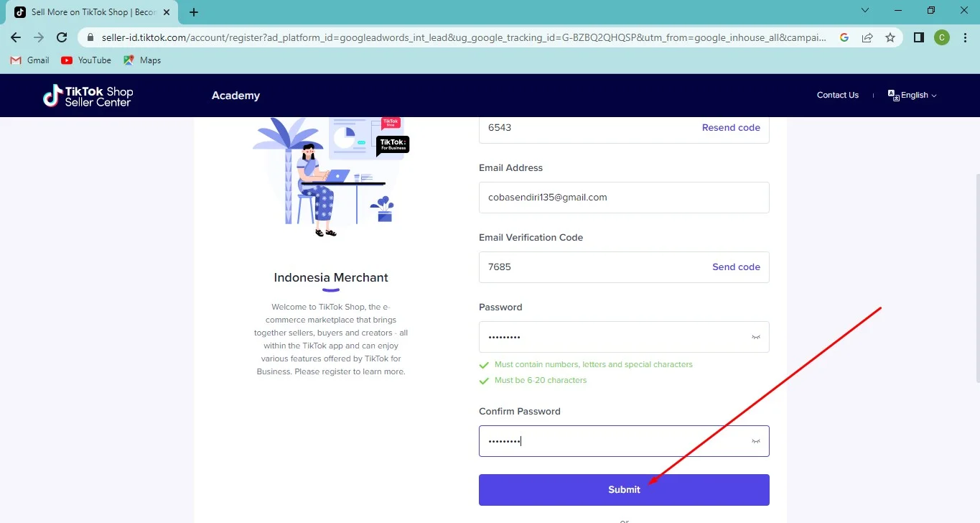Click the Submit button

pos(624,490)
